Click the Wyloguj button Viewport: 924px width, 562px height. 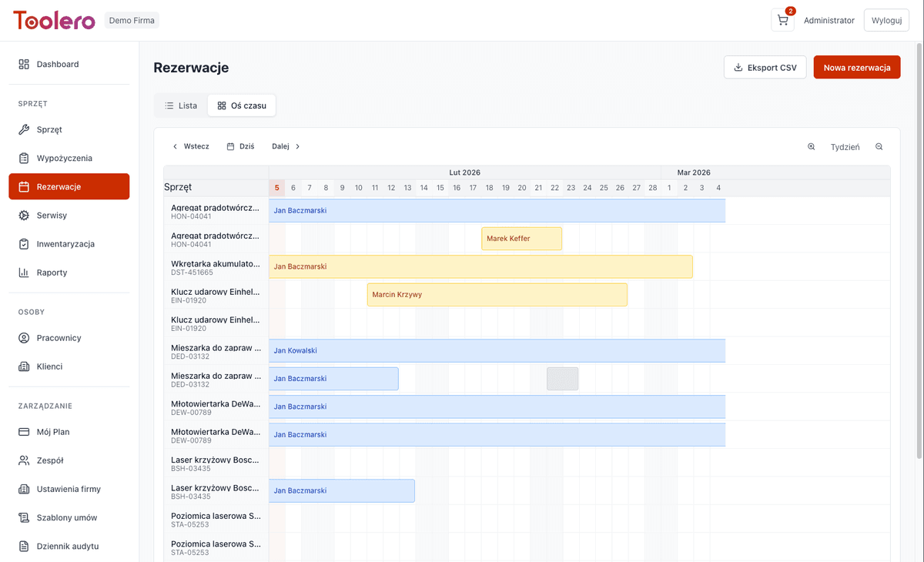click(x=885, y=21)
